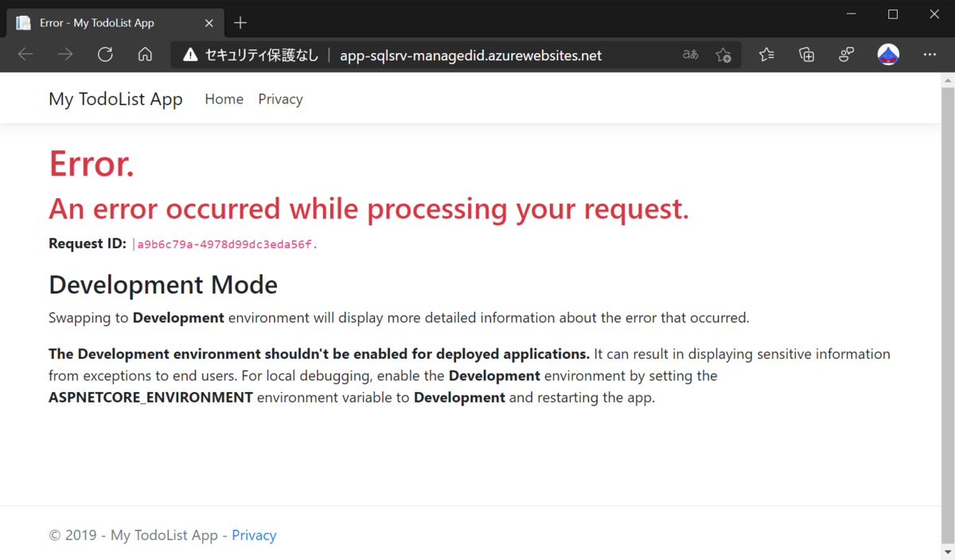Open the browser home page icon
The width and height of the screenshot is (955, 560).
(x=145, y=55)
